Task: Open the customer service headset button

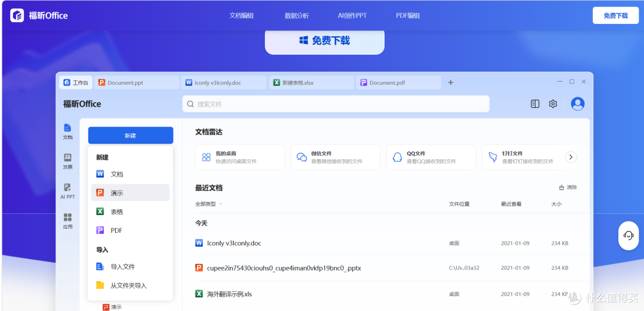Action: (628, 235)
